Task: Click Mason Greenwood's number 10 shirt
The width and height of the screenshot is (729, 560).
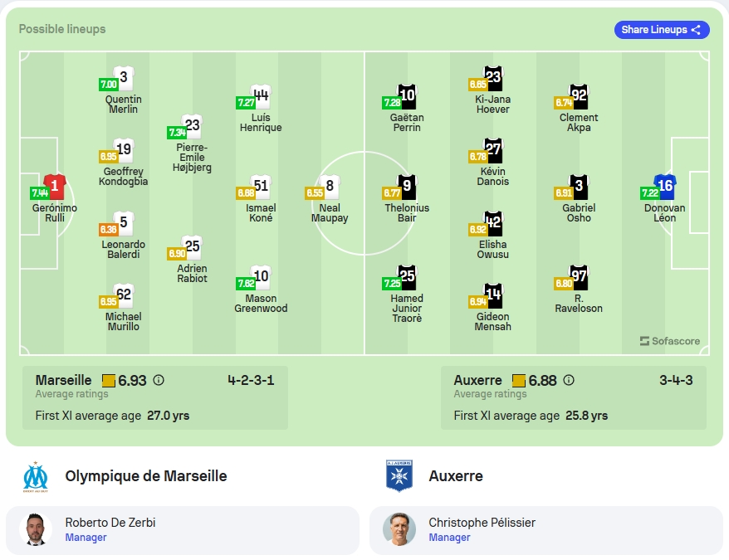Action: tap(261, 277)
